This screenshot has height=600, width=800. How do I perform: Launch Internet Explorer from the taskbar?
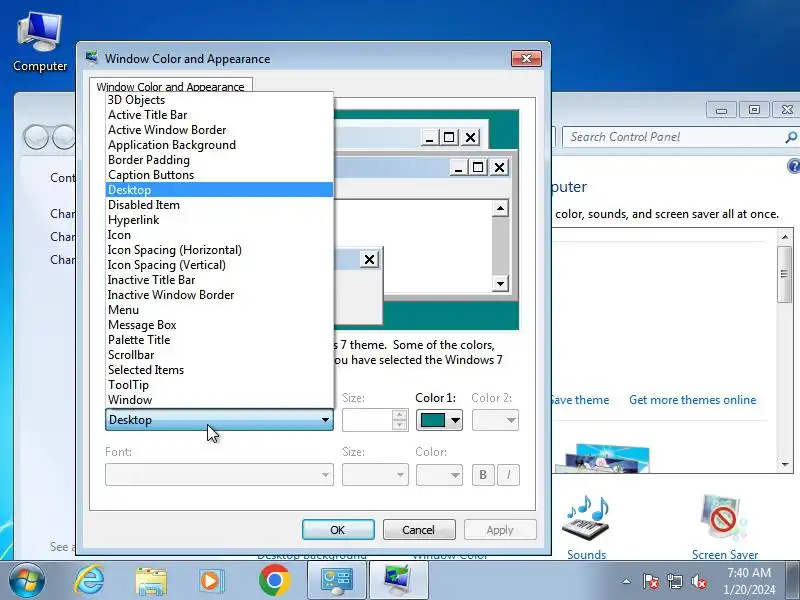[90, 581]
